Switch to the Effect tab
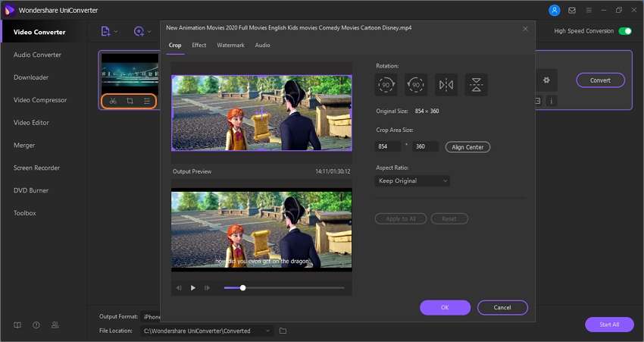Screen dimensions: 644x342 point(199,45)
